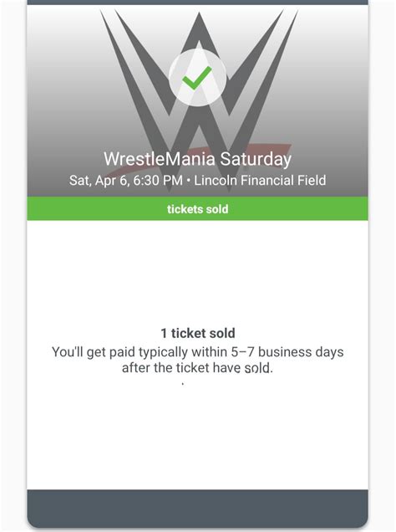The image size is (396, 532).
Task: Select the 1 ticket sold heading
Action: click(198, 333)
